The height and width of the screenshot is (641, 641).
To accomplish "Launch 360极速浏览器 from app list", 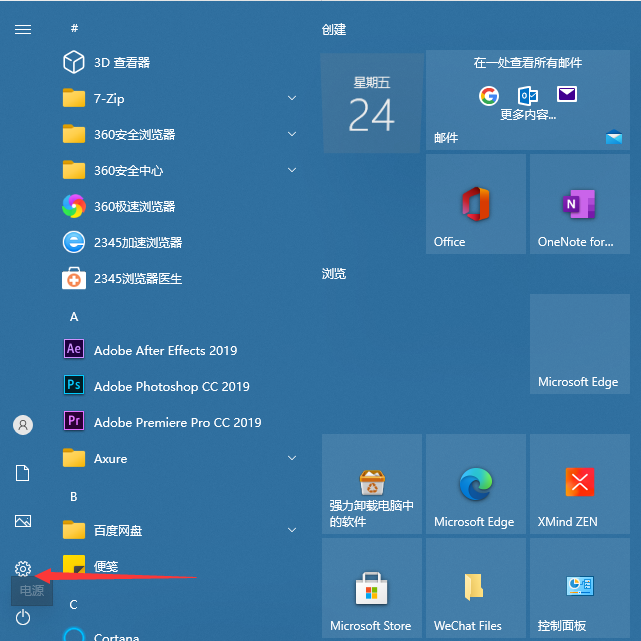I will point(134,206).
